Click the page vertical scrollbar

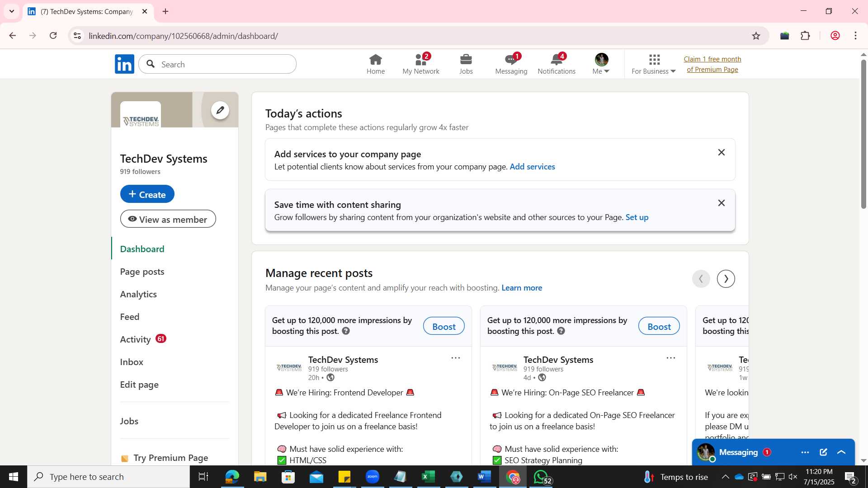click(x=863, y=133)
